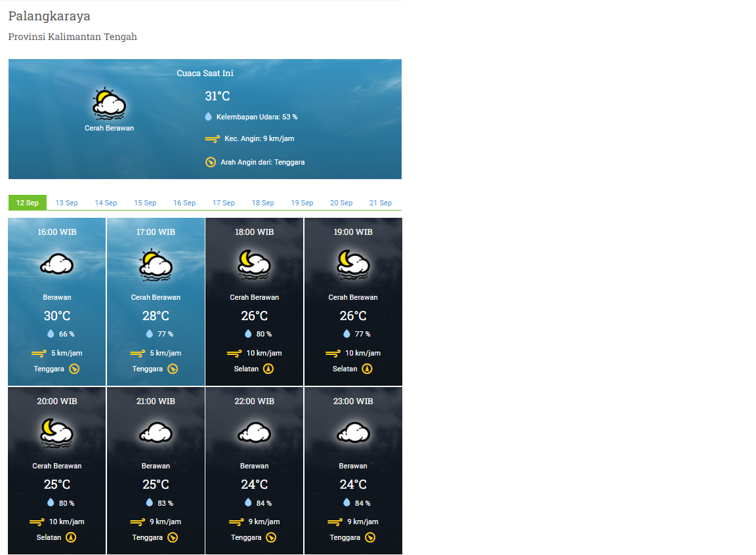Click the Provinsi Kalimantan Tengah subtitle
Viewport: 756px width, 555px height.
73,37
